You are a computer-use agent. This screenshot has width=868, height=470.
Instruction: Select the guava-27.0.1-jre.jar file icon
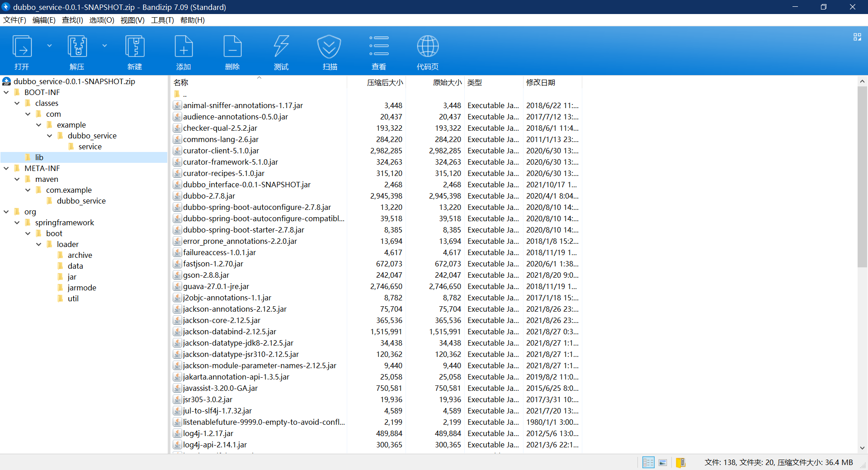point(178,286)
